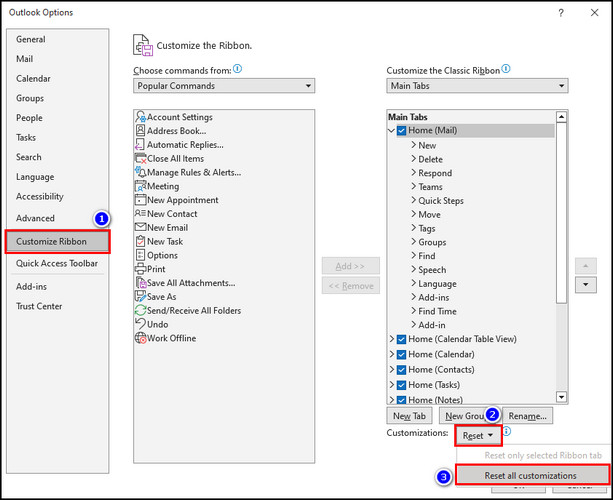Expand the Quick Steps group
This screenshot has height=500, width=613.
(x=413, y=200)
